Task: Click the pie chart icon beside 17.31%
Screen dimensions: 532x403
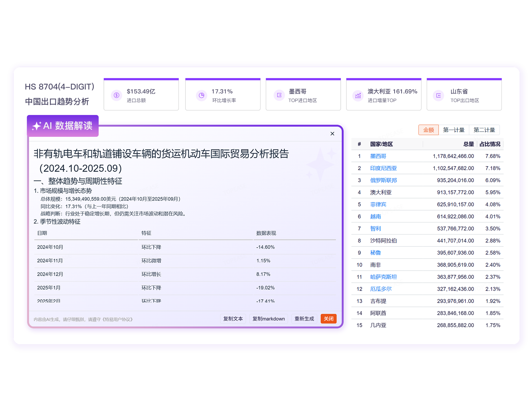Action: [x=201, y=95]
